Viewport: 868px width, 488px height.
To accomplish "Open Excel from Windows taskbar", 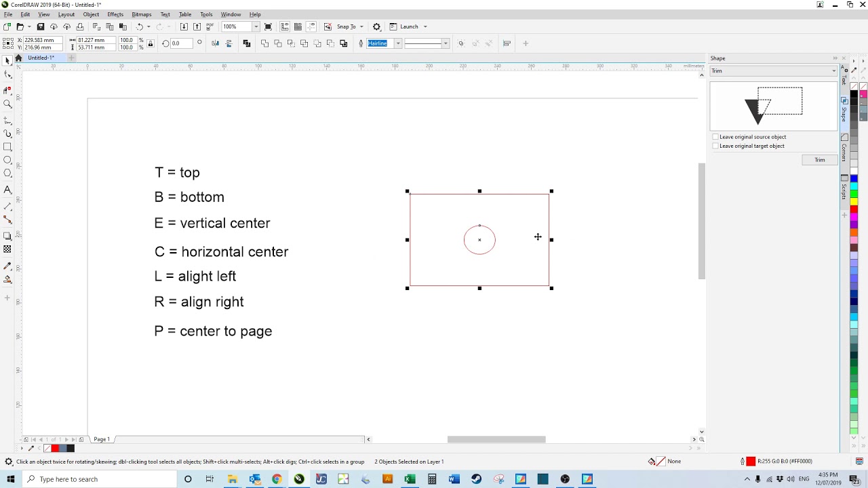I will (410, 479).
